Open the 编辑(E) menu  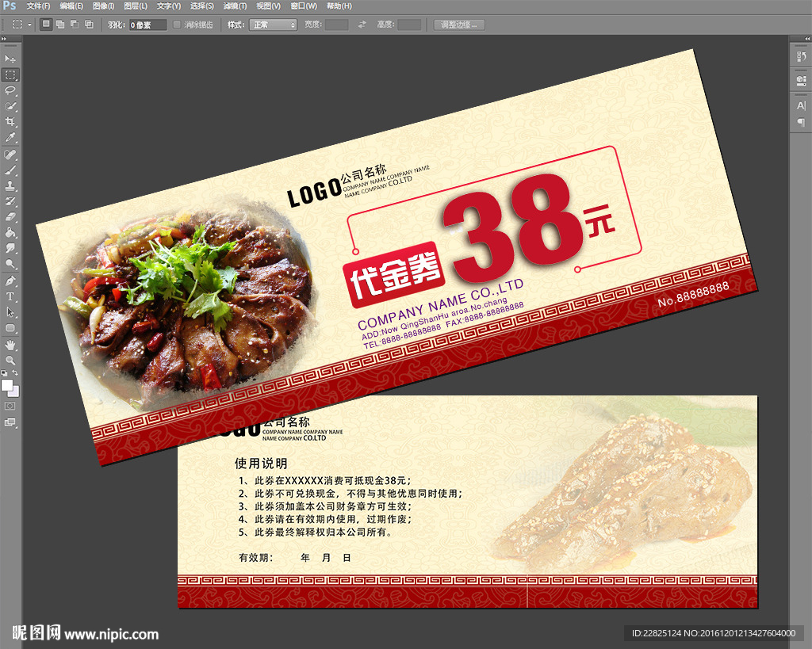[x=71, y=6]
